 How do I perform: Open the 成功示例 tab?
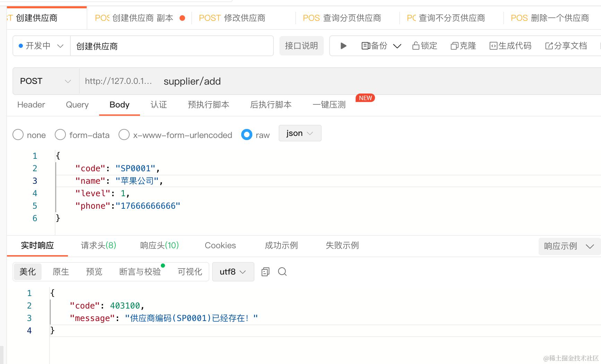281,245
